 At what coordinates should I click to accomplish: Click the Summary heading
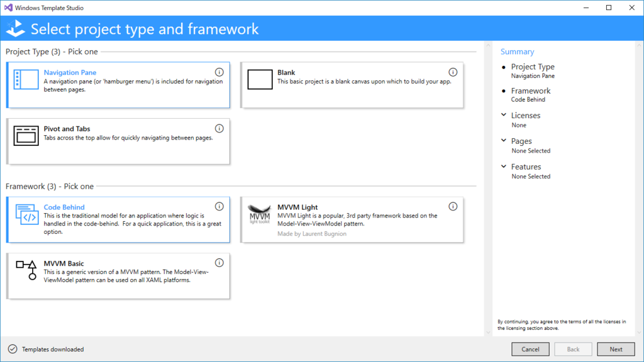coord(517,52)
